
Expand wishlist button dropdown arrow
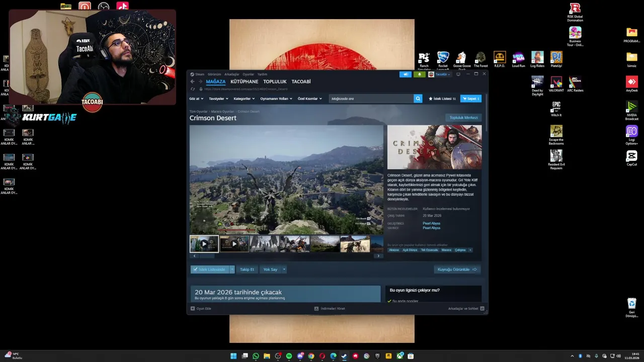coord(232,269)
